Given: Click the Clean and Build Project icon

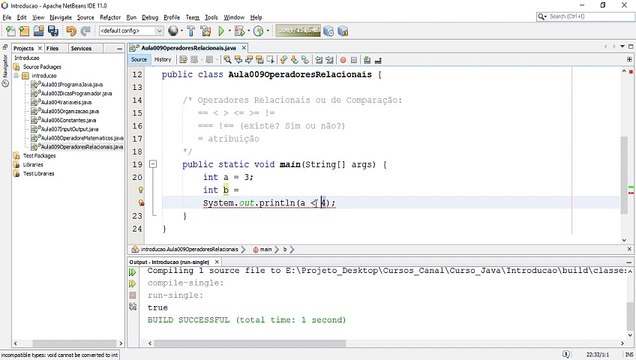Looking at the screenshot, I should point(206,31).
